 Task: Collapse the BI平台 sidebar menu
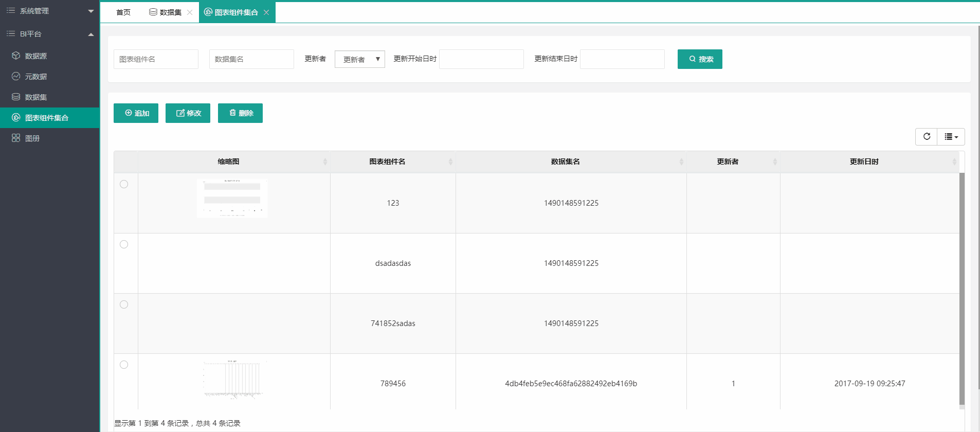[x=49, y=34]
